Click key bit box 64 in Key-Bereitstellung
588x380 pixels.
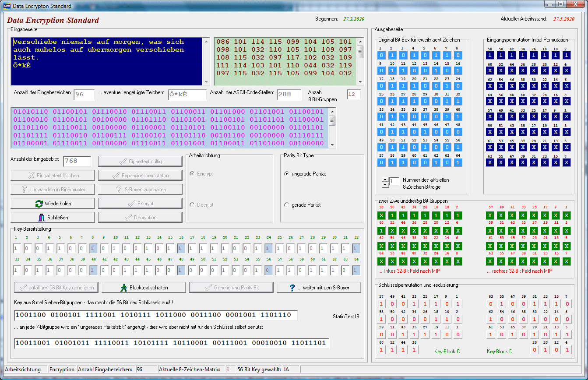pyautogui.click(x=356, y=270)
